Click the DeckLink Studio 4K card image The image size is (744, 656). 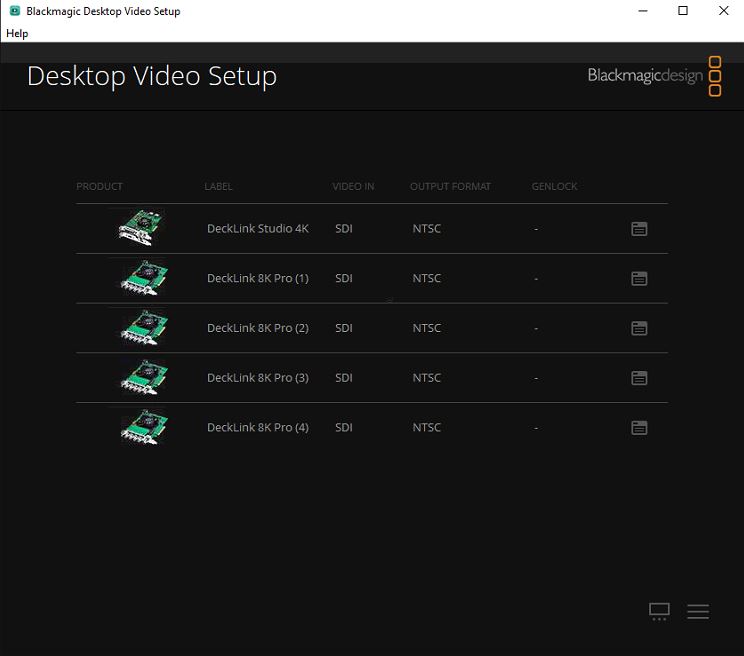140,228
